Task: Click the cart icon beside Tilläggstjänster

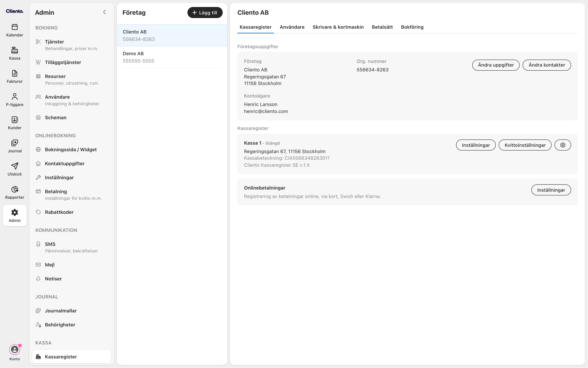Action: pyautogui.click(x=38, y=62)
